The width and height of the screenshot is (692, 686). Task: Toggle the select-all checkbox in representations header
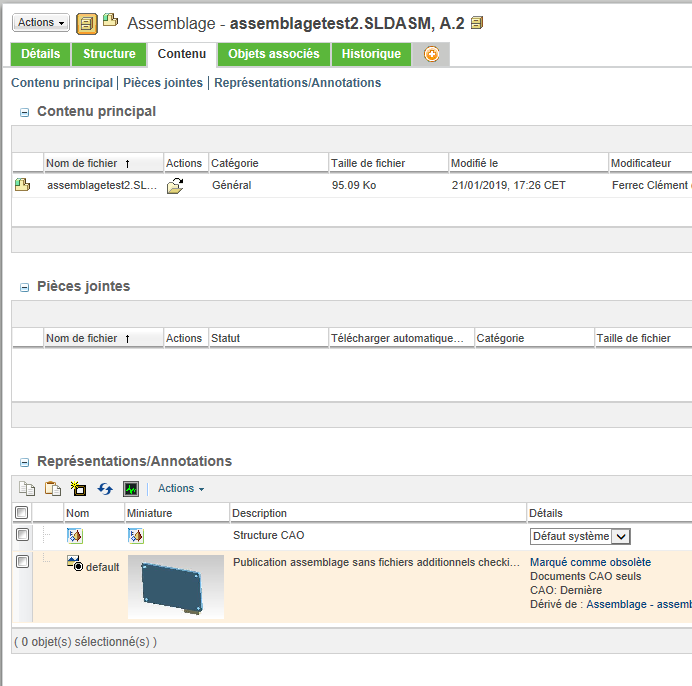tap(22, 513)
